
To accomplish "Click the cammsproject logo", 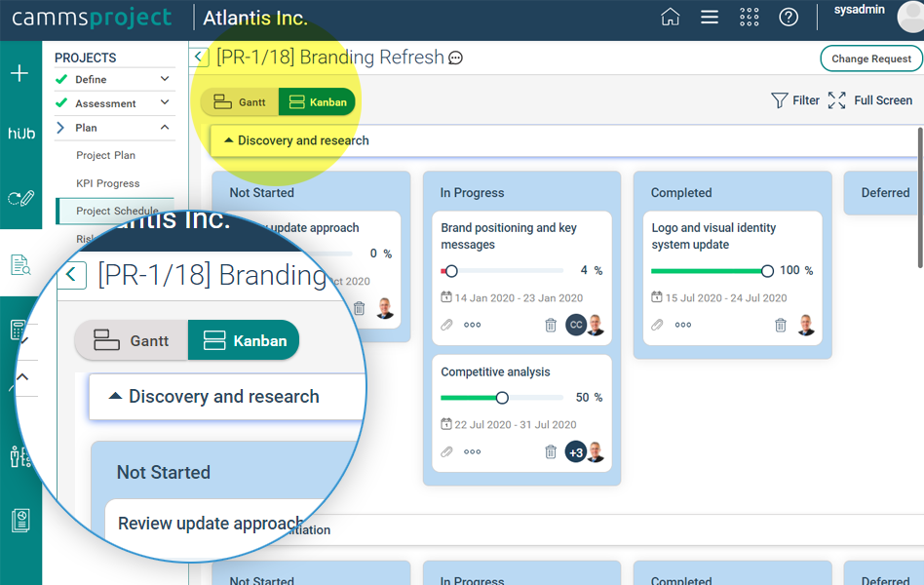I will click(92, 18).
